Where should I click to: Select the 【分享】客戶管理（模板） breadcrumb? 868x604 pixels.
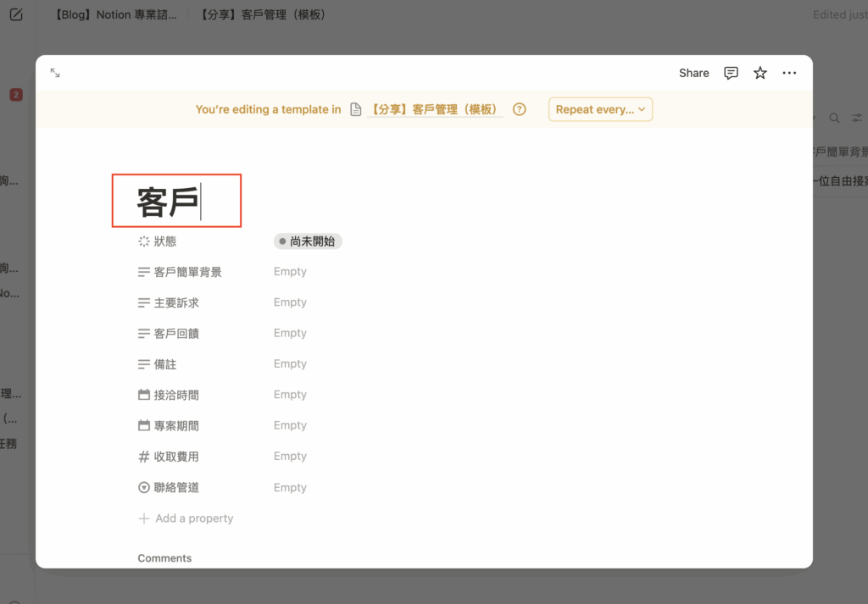(x=264, y=14)
